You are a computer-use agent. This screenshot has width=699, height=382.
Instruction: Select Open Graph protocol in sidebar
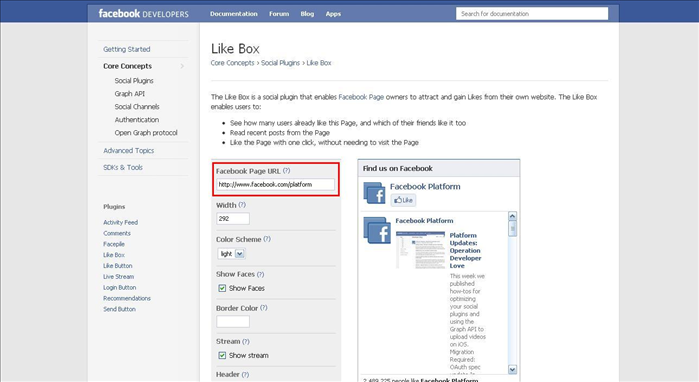pos(146,133)
